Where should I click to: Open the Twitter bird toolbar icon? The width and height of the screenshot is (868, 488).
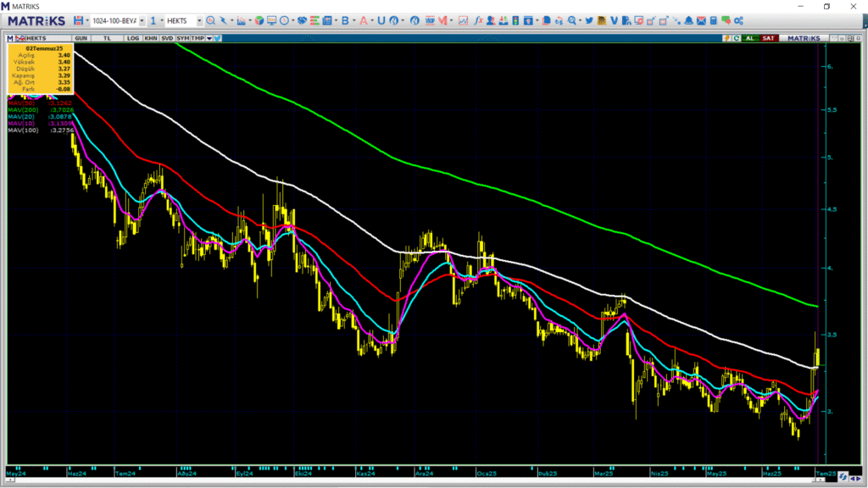(x=589, y=20)
